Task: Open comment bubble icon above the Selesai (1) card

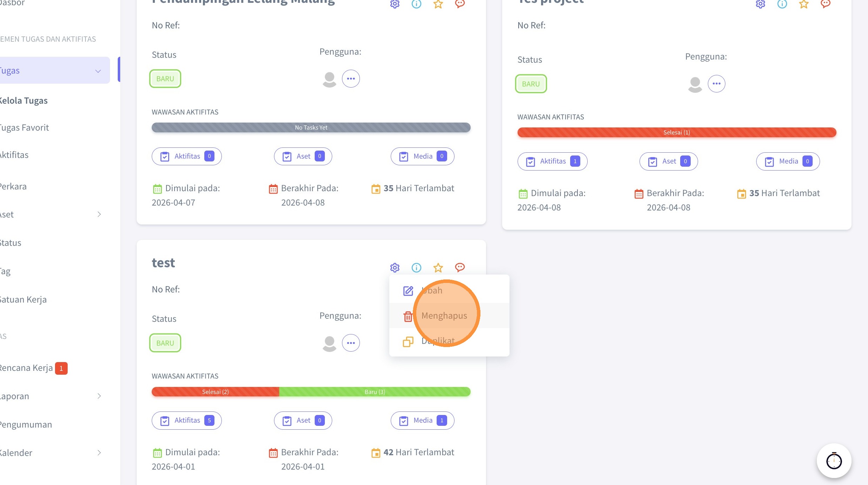Action: (826, 4)
